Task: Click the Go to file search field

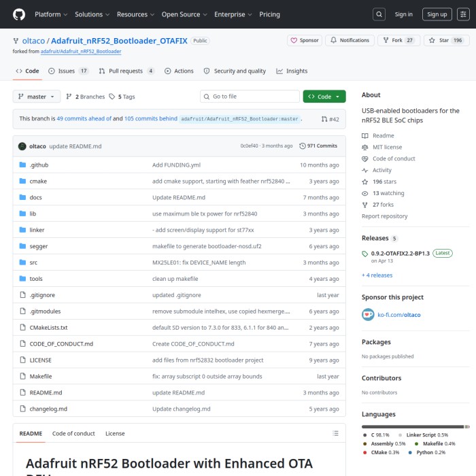Action: (250, 97)
